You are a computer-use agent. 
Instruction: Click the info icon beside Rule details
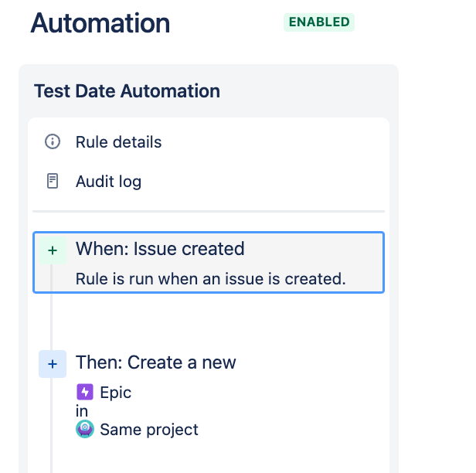[53, 142]
